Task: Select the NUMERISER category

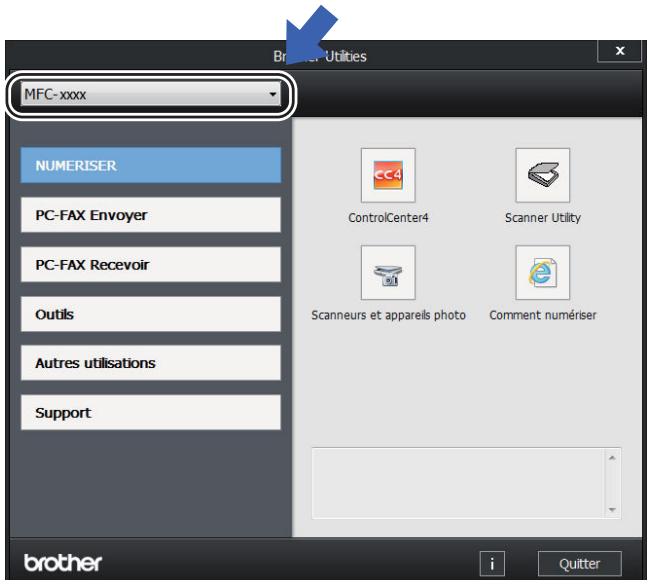Action: click(151, 165)
